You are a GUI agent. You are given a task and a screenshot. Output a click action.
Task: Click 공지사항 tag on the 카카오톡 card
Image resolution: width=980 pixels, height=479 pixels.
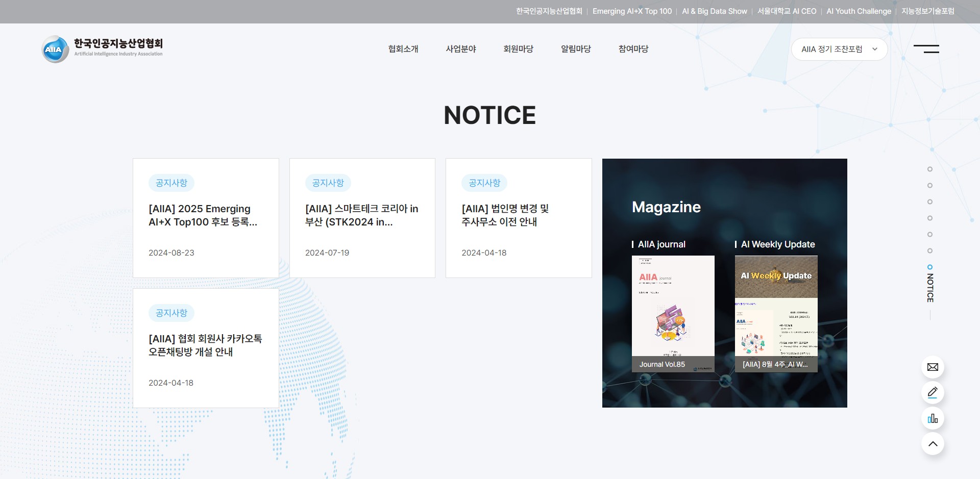click(171, 313)
